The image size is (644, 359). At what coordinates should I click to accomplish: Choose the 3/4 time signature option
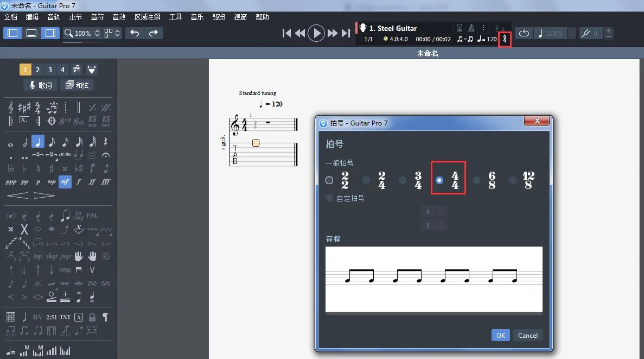tap(402, 179)
